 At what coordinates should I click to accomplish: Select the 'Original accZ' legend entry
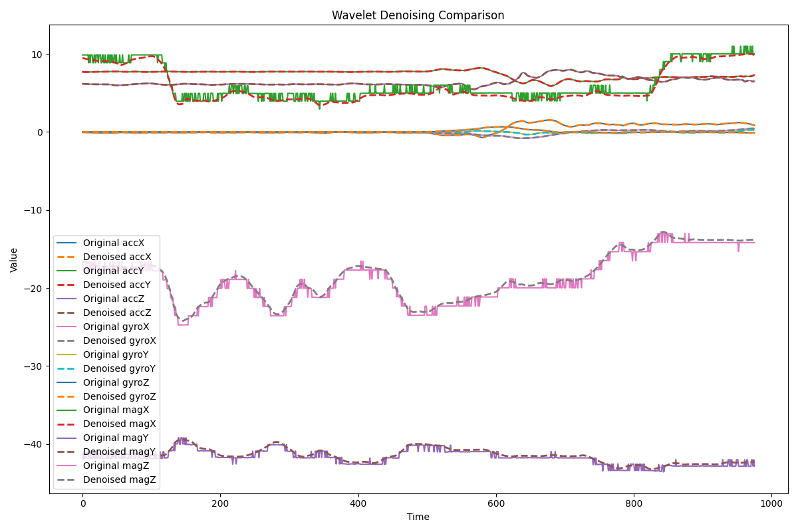tap(113, 299)
